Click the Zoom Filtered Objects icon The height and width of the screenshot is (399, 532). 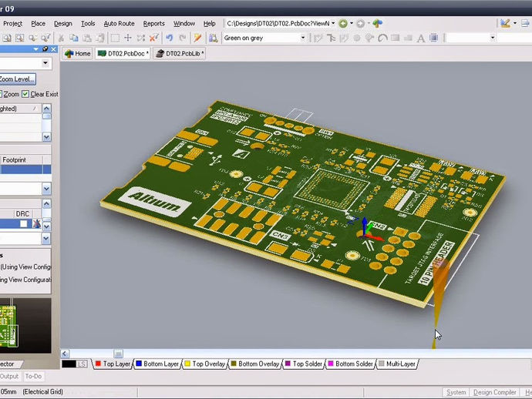[45, 38]
